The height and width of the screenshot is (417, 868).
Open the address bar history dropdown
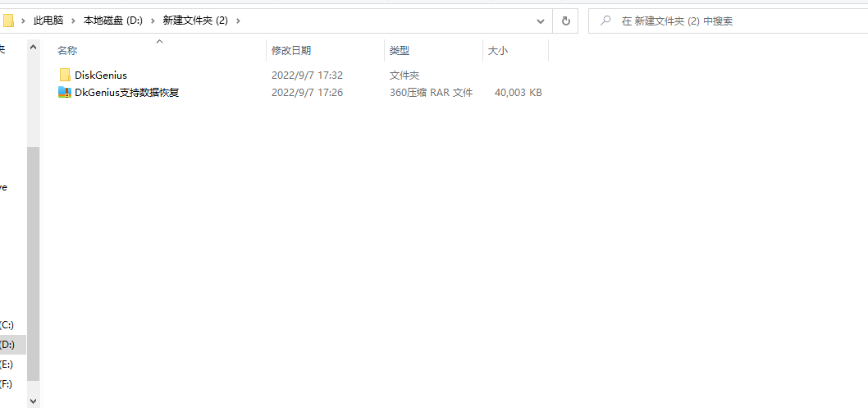tap(540, 21)
